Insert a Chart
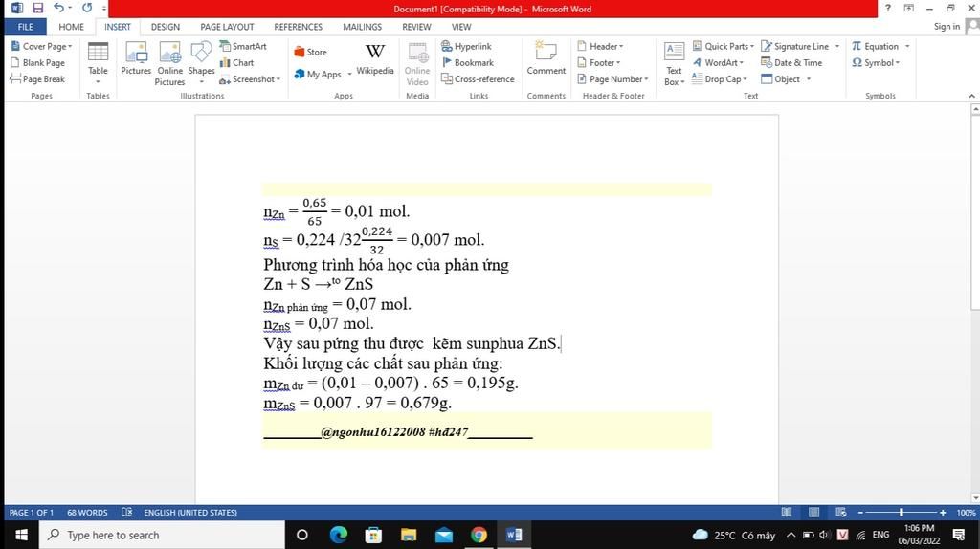The width and height of the screenshot is (980, 549). [x=237, y=62]
